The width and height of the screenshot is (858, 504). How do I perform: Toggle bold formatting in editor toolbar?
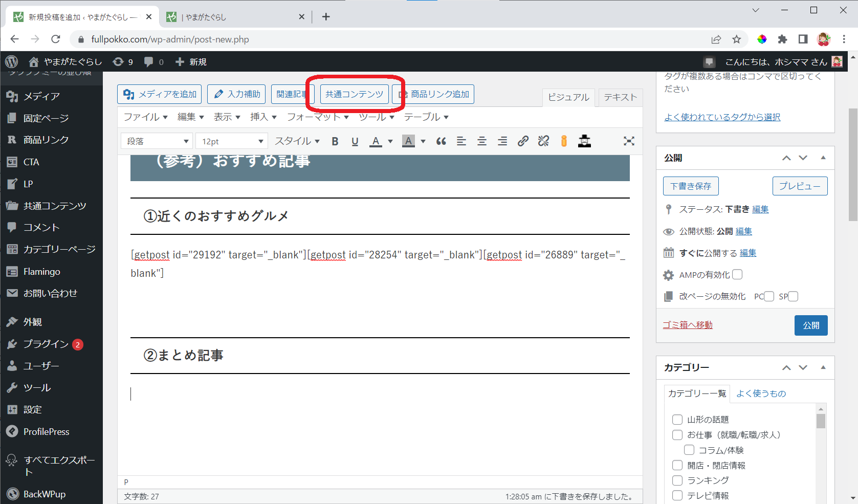[335, 141]
